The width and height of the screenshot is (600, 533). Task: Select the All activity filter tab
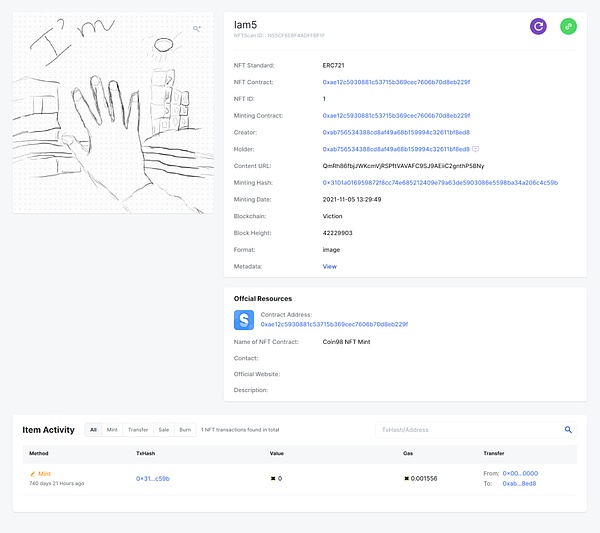(93, 429)
